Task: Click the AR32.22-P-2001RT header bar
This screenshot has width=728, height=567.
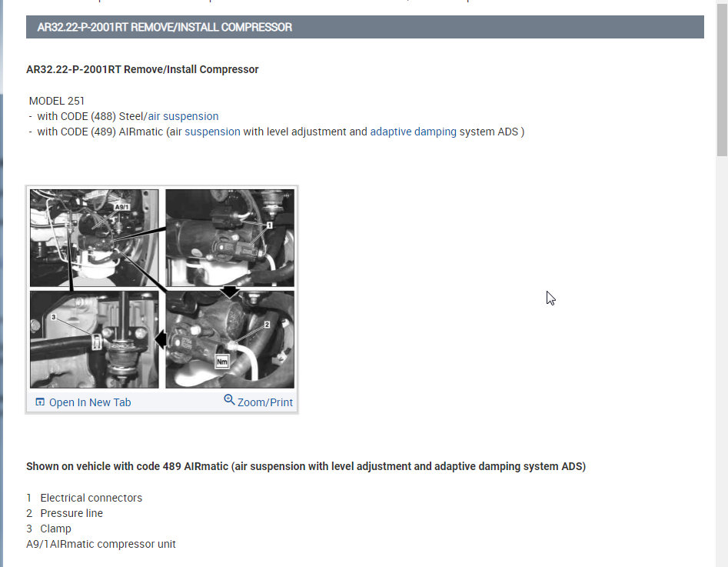Action: tap(365, 27)
